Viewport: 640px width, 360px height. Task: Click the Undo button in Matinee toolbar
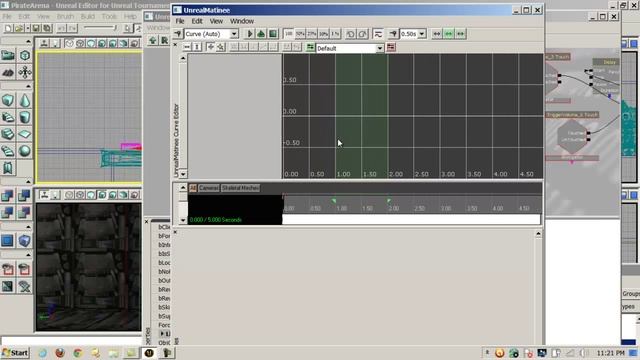pyautogui.click(x=350, y=34)
